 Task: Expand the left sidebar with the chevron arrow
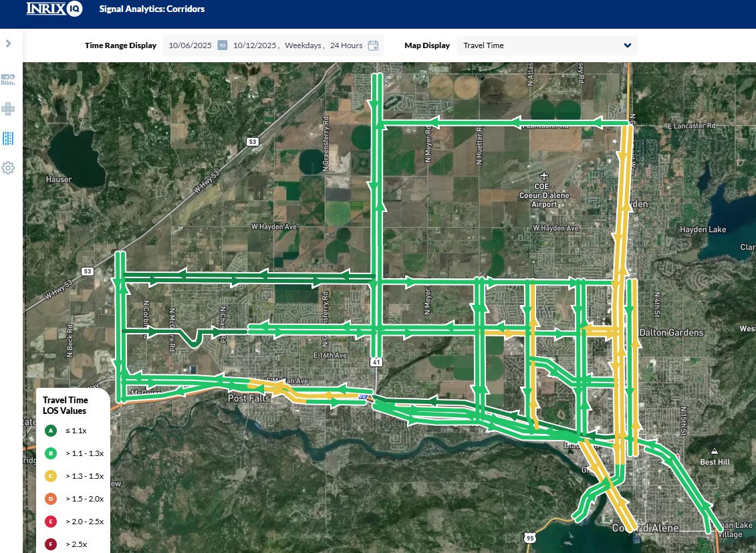[8, 43]
